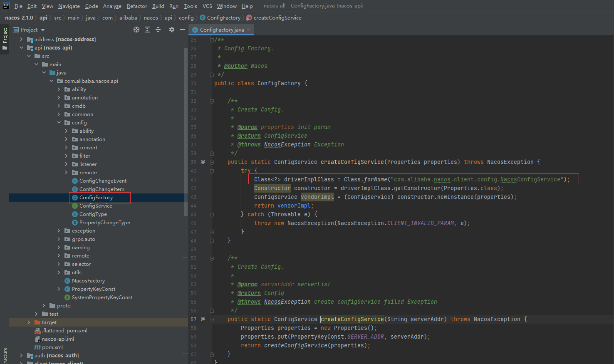Image resolution: width=614 pixels, height=364 pixels.
Task: Select ConfigChangeEvent class icon in tree
Action: (75, 181)
